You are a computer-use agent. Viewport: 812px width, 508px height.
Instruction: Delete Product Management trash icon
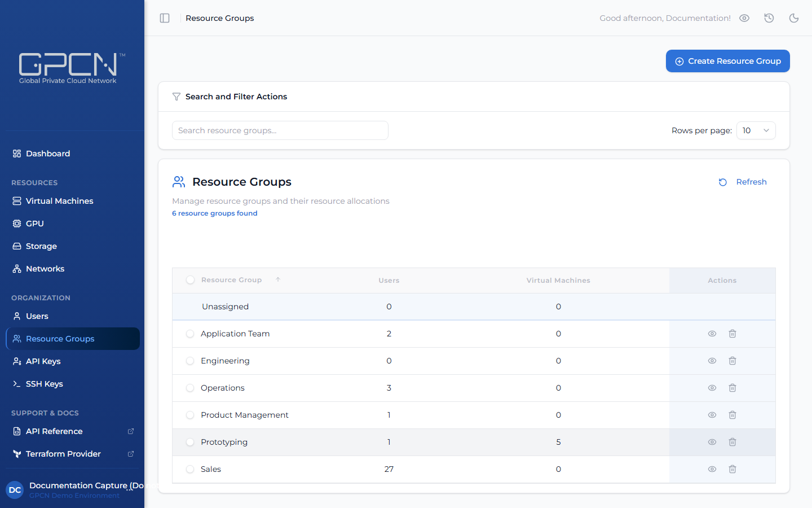tap(732, 415)
